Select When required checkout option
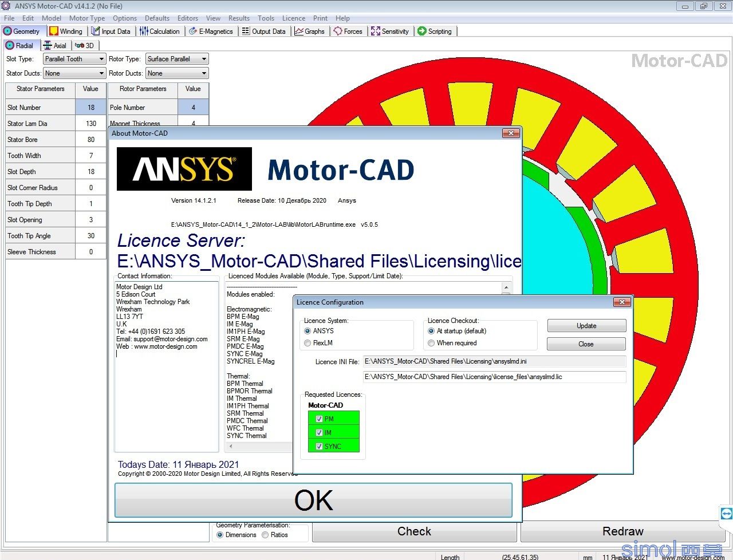Screen dimensions: 733x560 tap(431, 343)
